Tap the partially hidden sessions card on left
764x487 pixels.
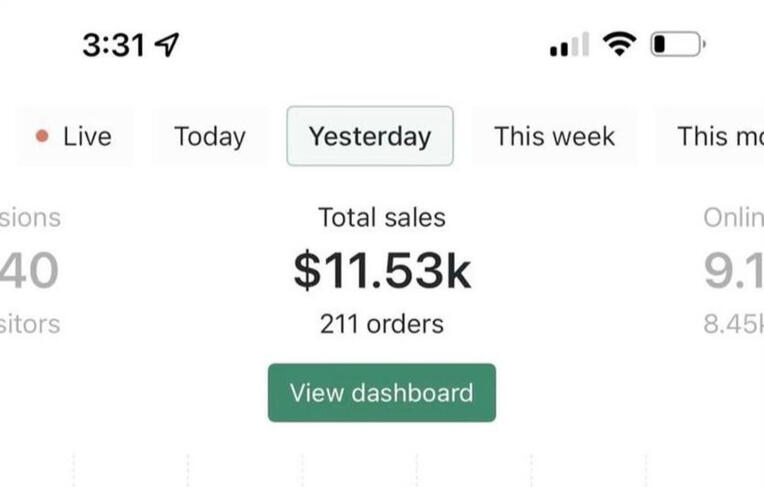30,270
